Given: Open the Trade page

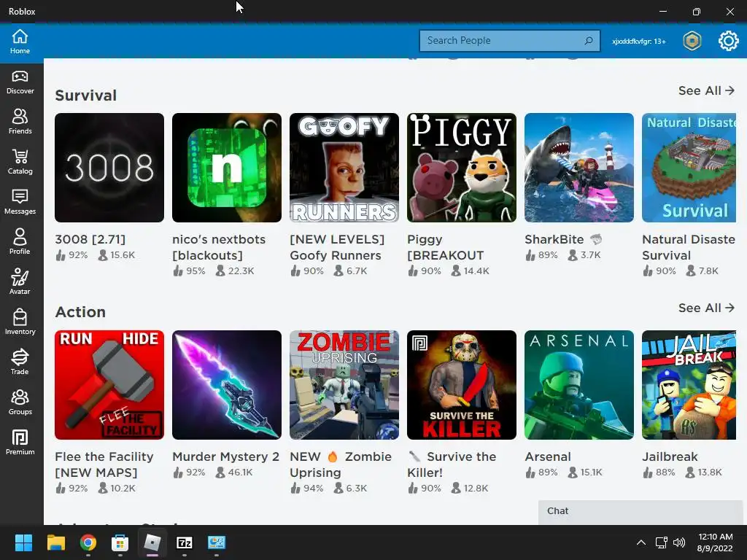Looking at the screenshot, I should coord(20,362).
